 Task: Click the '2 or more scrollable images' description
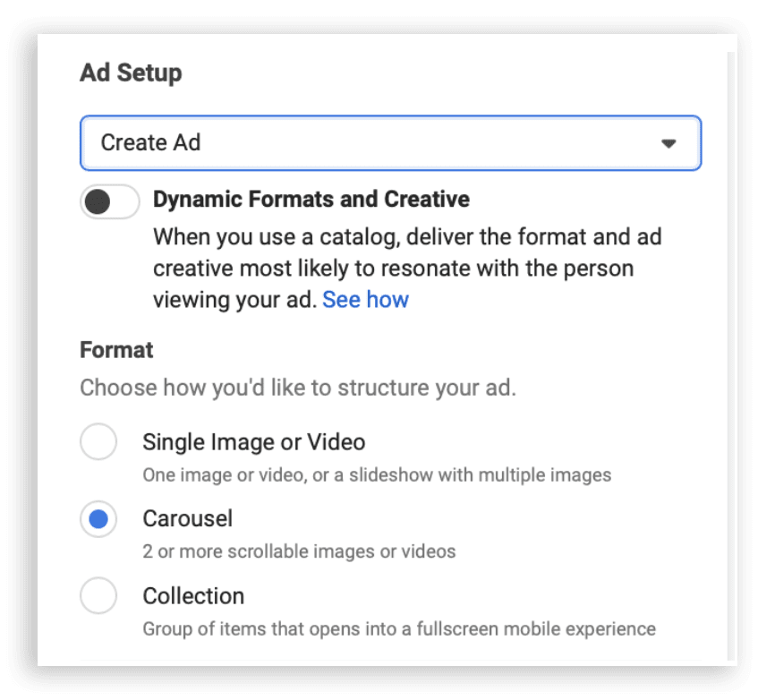coord(299,551)
